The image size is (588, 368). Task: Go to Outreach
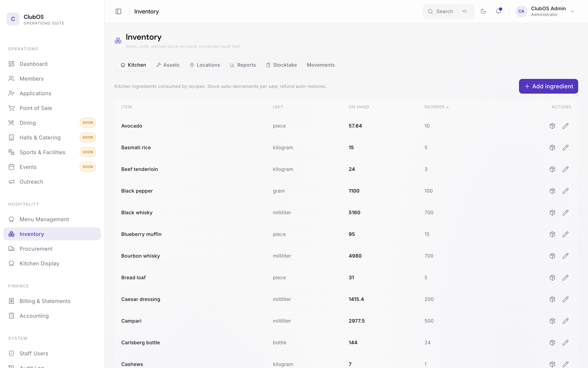coord(52,182)
